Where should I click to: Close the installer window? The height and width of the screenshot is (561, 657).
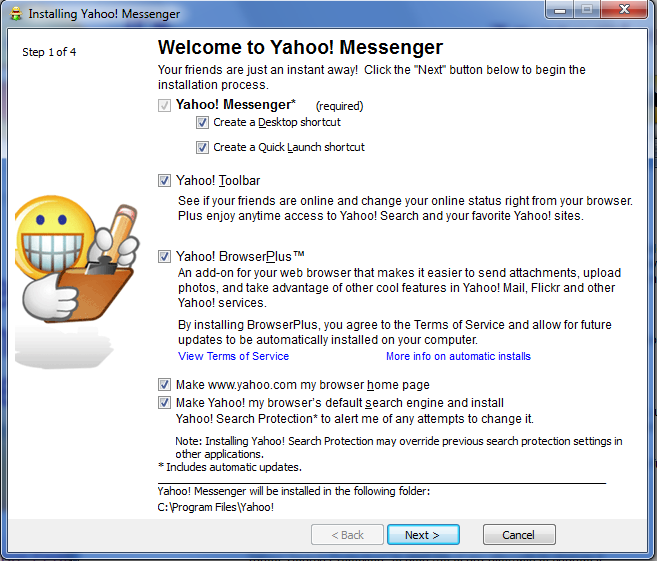click(624, 9)
